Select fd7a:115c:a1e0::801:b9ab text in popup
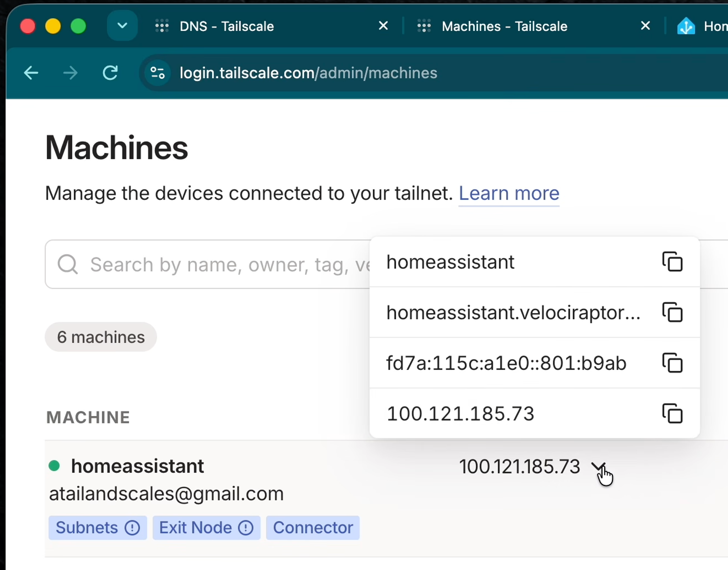Image resolution: width=728 pixels, height=570 pixels. [506, 363]
